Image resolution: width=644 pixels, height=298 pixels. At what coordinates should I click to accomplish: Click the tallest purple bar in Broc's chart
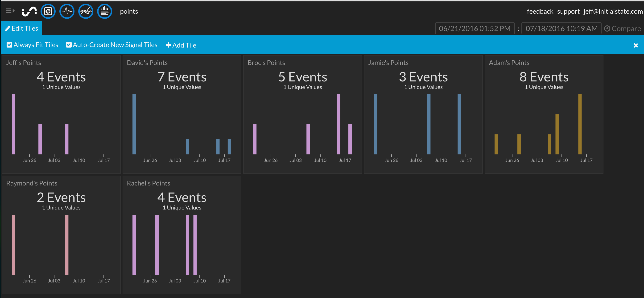(339, 124)
